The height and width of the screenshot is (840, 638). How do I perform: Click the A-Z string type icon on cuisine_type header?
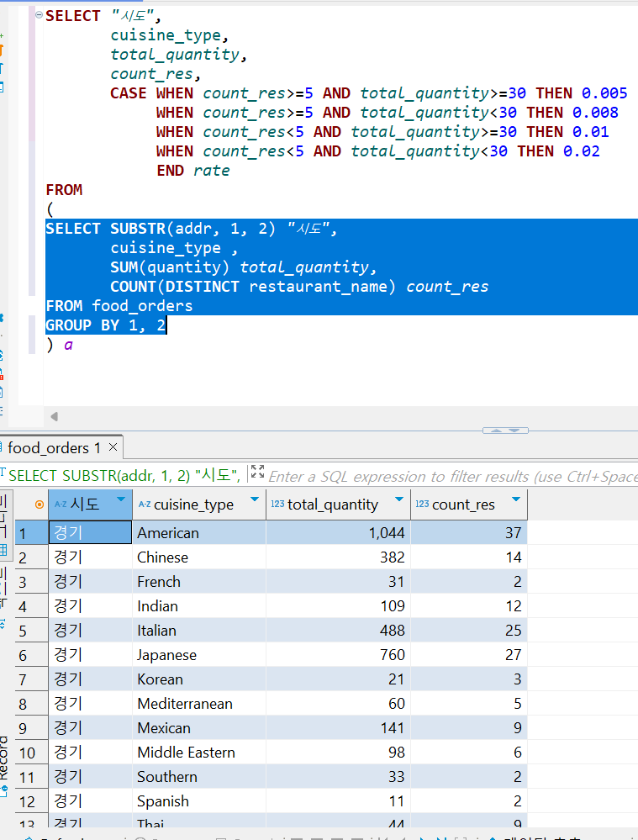click(145, 505)
